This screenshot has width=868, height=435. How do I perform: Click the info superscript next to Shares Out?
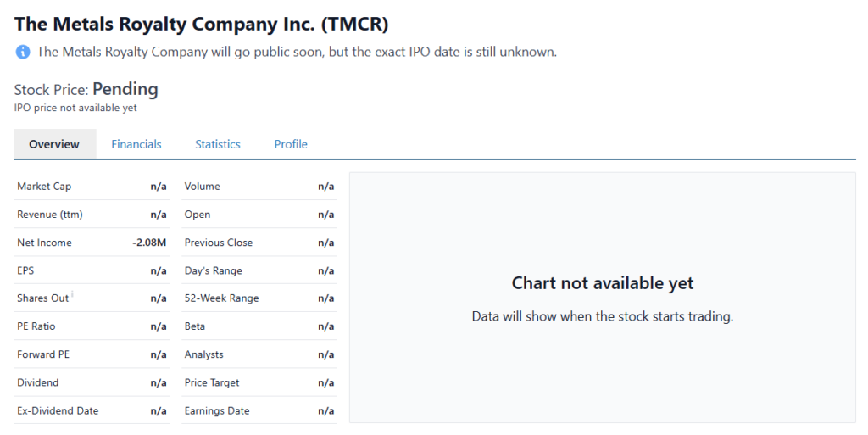(x=73, y=294)
